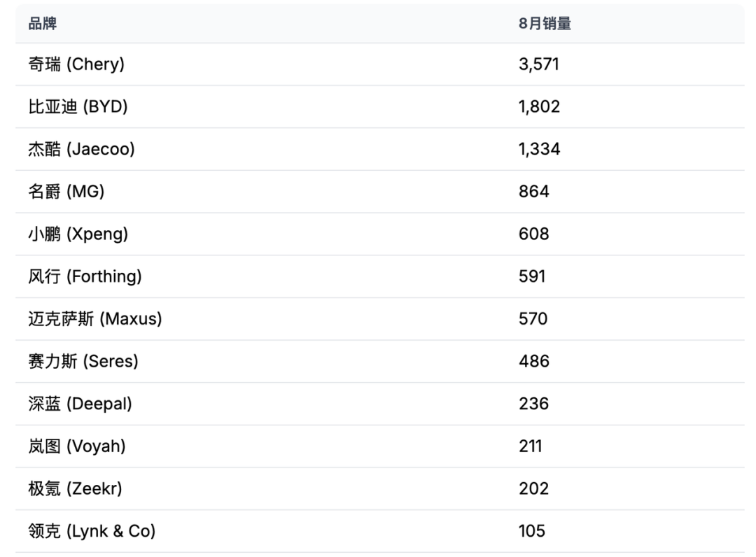Click the 迈克萨斯 (Maxus) brand name
Viewport: 756px width, 557px height.
tap(94, 319)
